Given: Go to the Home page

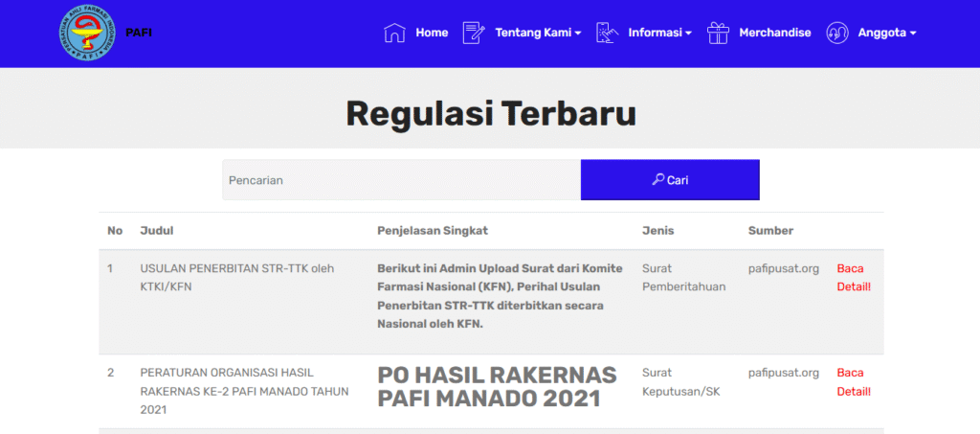Looking at the screenshot, I should point(431,33).
